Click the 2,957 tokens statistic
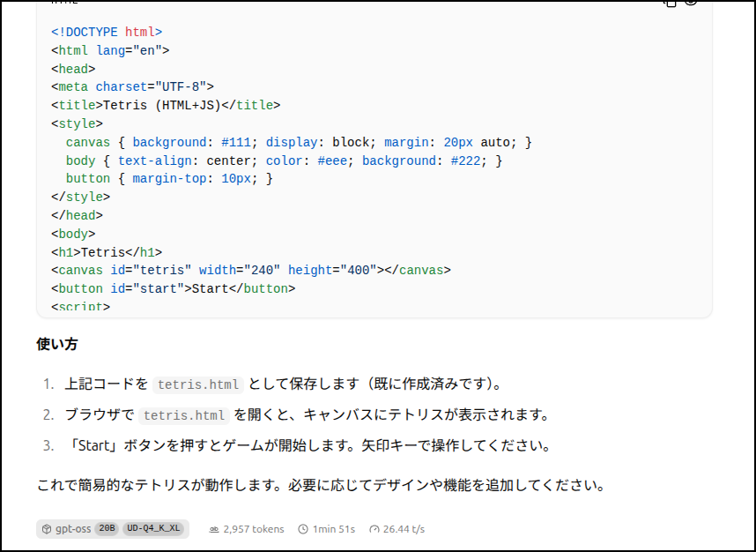Screen dimensions: 756x552 tap(254, 529)
